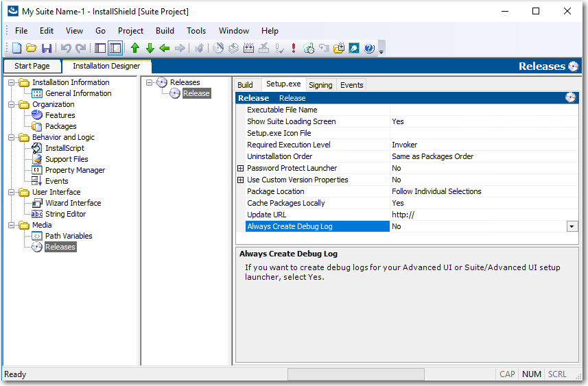Screen dimensions: 588x386
Task: Toggle the left view pane layout button
Action: click(100, 48)
